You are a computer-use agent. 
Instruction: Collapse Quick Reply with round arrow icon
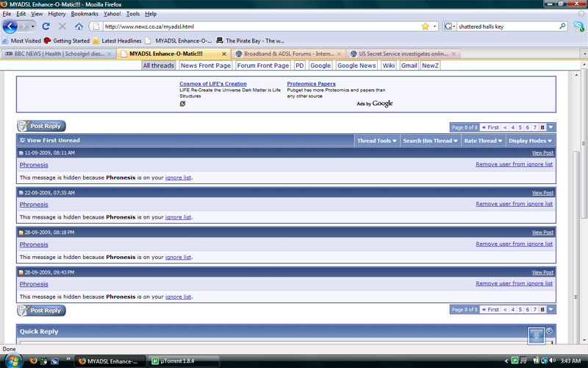pyautogui.click(x=549, y=330)
